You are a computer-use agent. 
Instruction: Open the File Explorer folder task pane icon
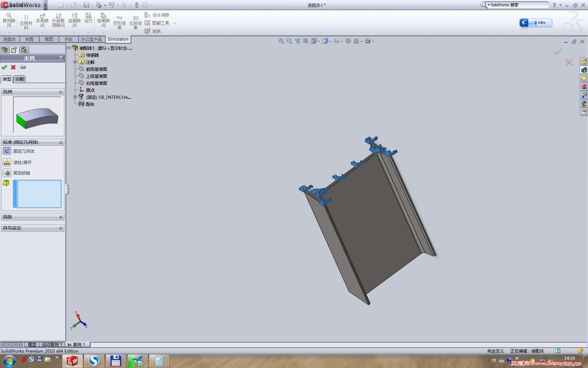pyautogui.click(x=584, y=78)
